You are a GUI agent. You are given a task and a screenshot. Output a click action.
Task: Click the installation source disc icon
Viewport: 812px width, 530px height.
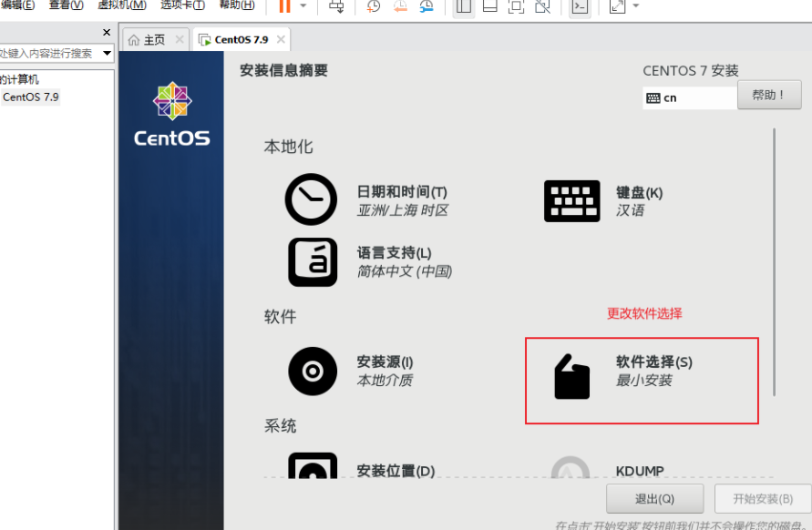[313, 372]
